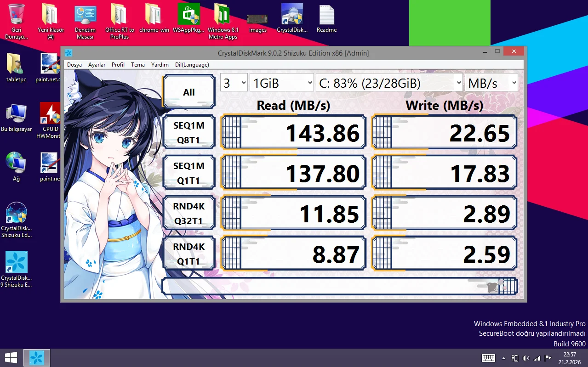Open the Tema menu

point(138,65)
